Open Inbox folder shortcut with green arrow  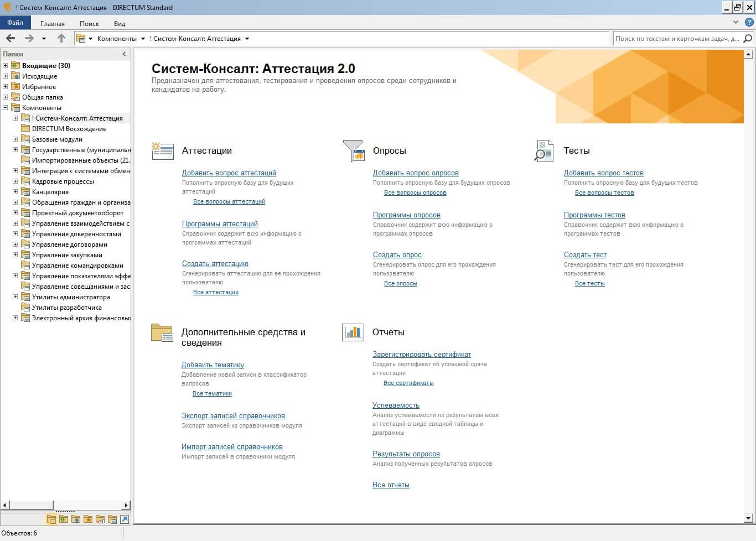pyautogui.click(x=64, y=519)
